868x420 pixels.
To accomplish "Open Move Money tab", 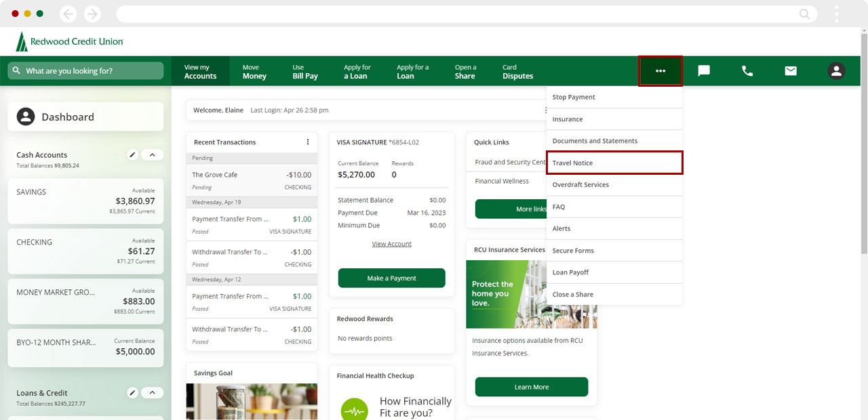I will [254, 71].
